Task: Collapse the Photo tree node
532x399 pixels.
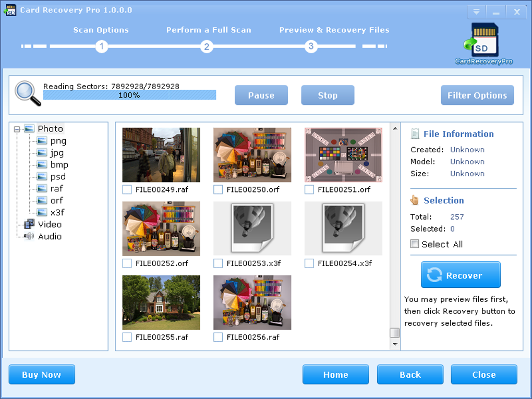Action: tap(17, 129)
